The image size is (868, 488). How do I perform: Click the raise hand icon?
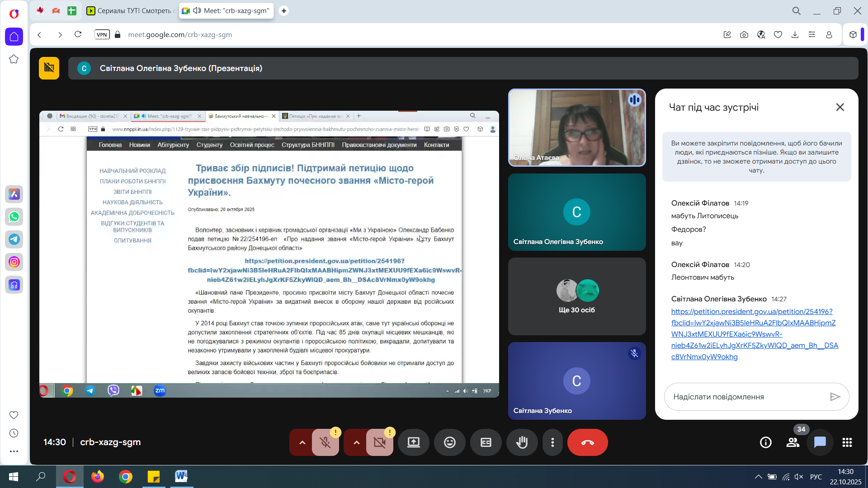click(522, 442)
